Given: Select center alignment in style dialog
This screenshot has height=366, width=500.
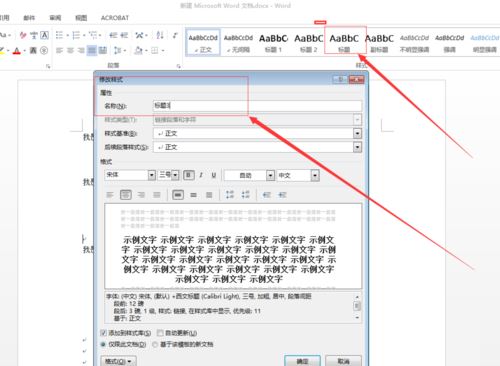Looking at the screenshot, I should pyautogui.click(x=126, y=195).
